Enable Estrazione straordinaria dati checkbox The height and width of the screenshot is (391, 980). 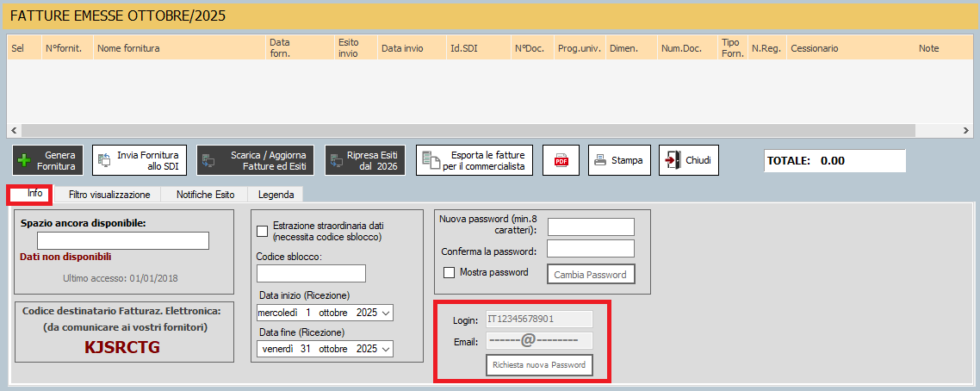[x=263, y=231]
